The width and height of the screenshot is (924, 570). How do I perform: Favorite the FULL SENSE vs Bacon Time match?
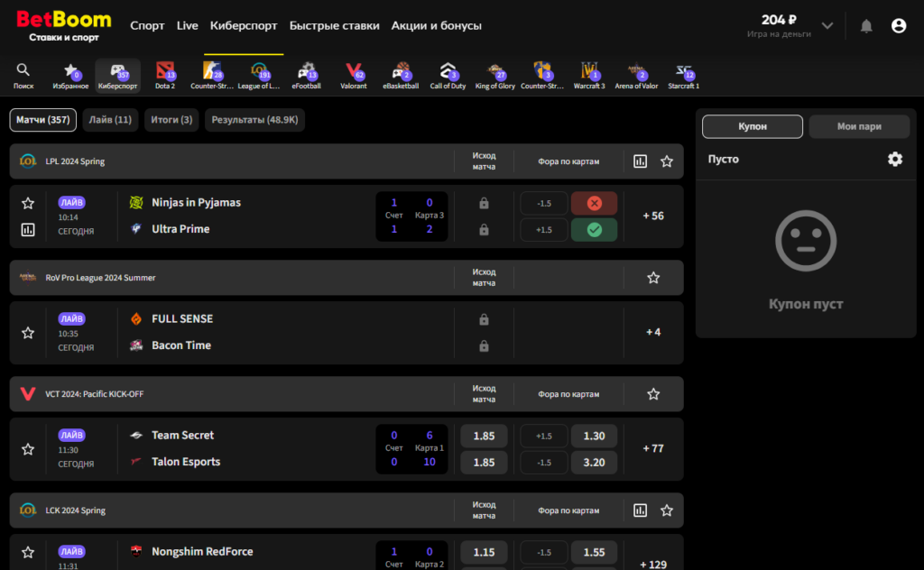point(28,333)
